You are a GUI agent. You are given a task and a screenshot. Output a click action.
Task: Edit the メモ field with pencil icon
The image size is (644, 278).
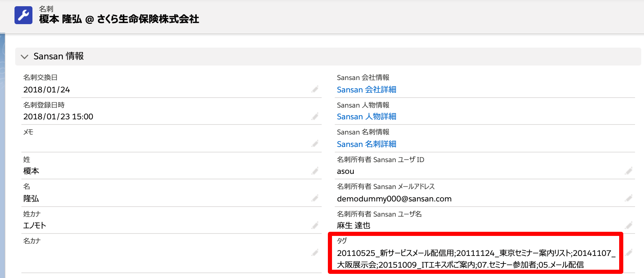click(315, 143)
